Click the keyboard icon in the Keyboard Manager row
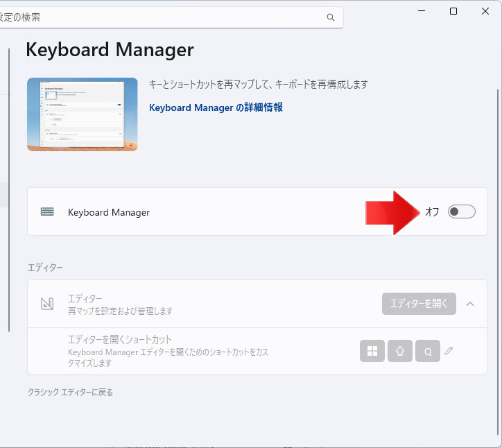Viewport: 502px width, 448px height. 47,212
